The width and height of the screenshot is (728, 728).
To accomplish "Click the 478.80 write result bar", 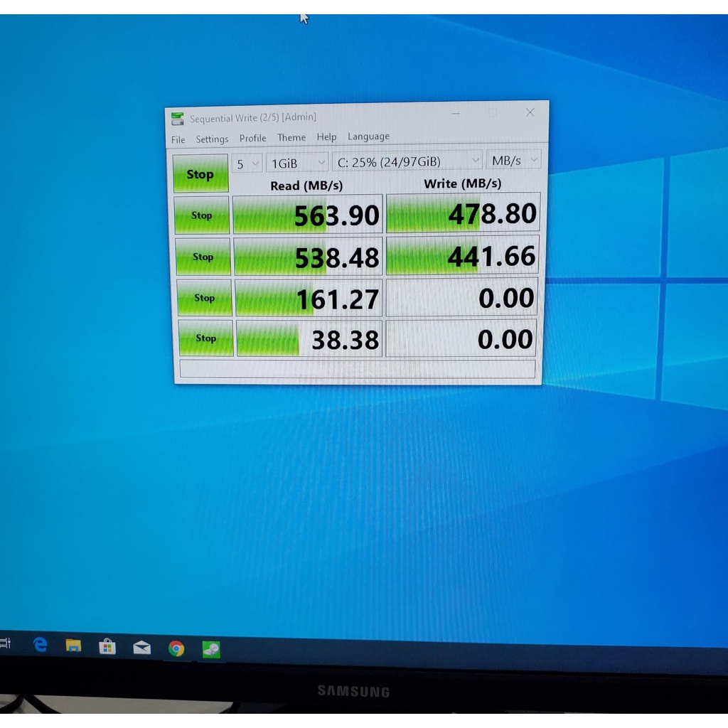I will point(463,213).
